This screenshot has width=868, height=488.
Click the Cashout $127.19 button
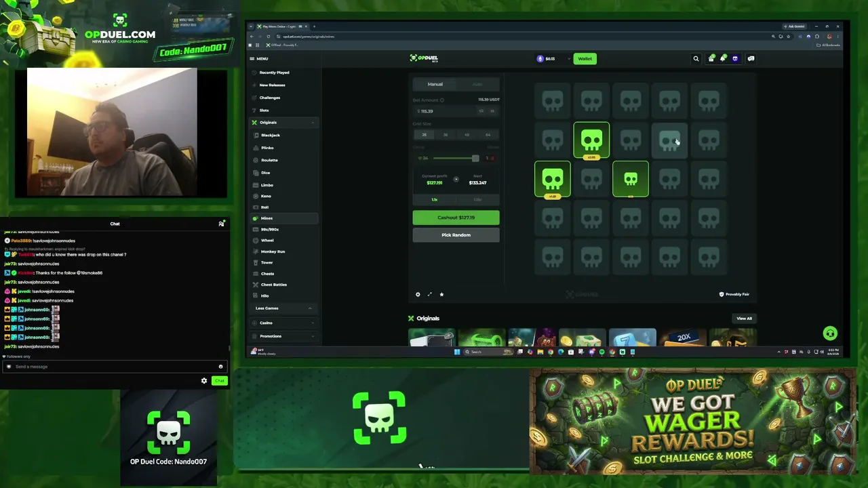click(x=456, y=218)
